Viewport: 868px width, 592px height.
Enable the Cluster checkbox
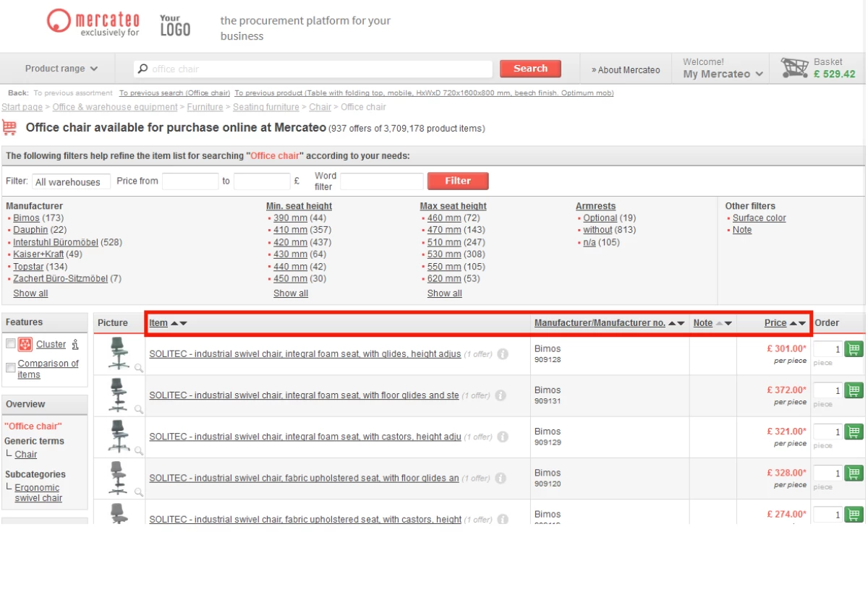tap(11, 344)
